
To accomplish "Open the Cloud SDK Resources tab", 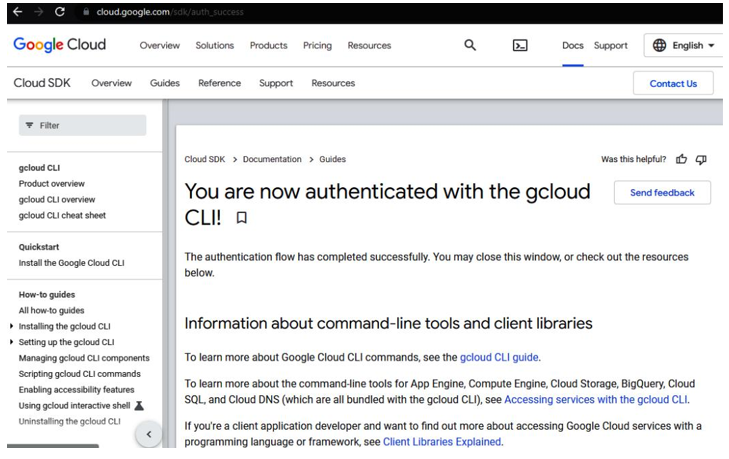I will [x=333, y=83].
